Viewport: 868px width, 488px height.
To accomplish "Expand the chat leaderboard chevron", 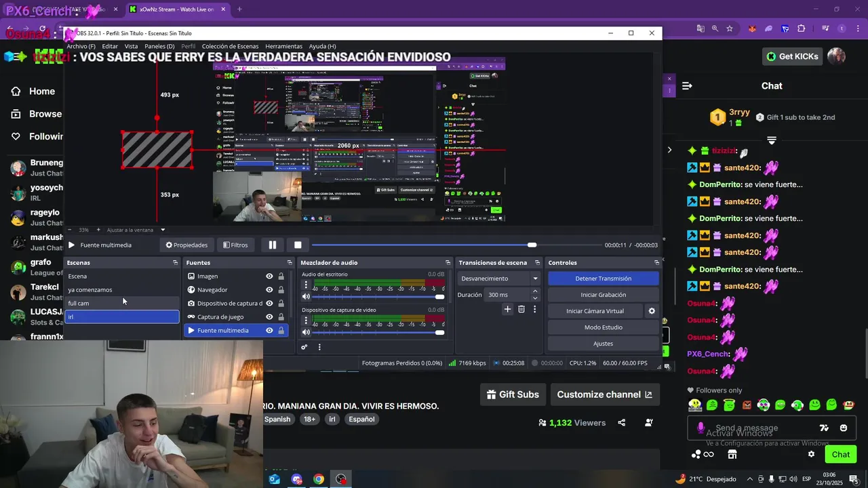I will (772, 140).
